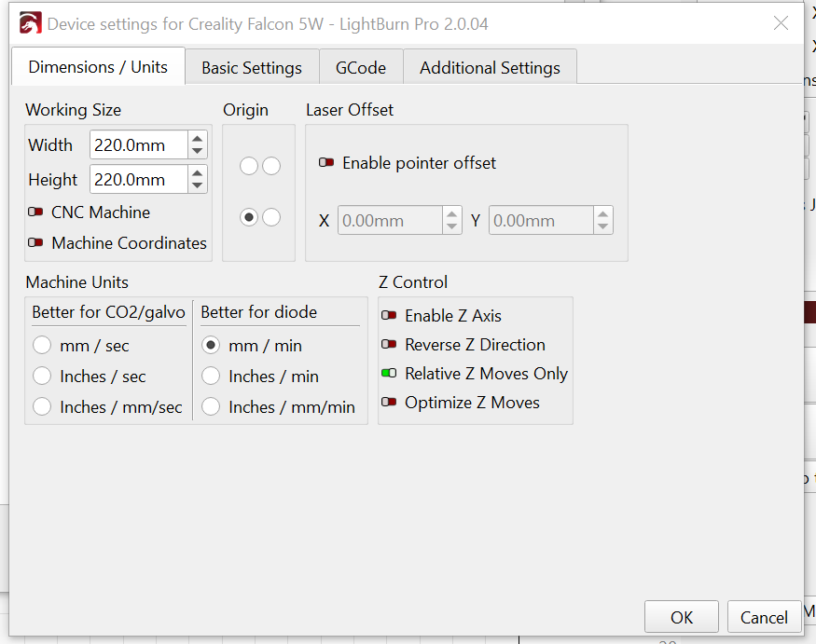Set origin to bottom-right corner
The height and width of the screenshot is (644, 816).
271,217
